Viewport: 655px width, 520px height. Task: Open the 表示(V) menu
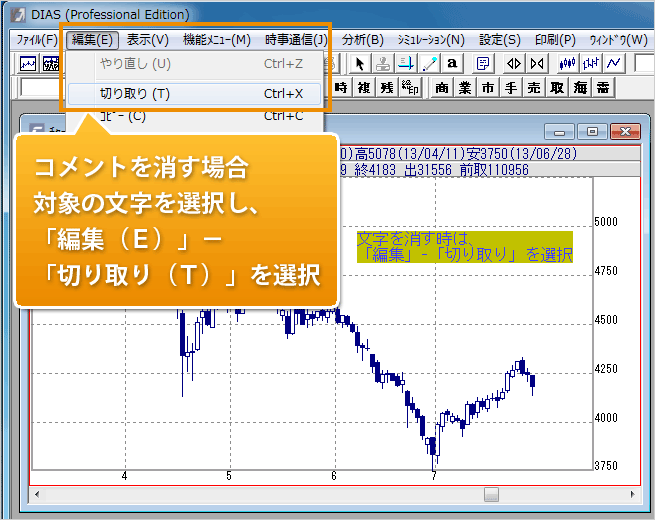click(148, 40)
